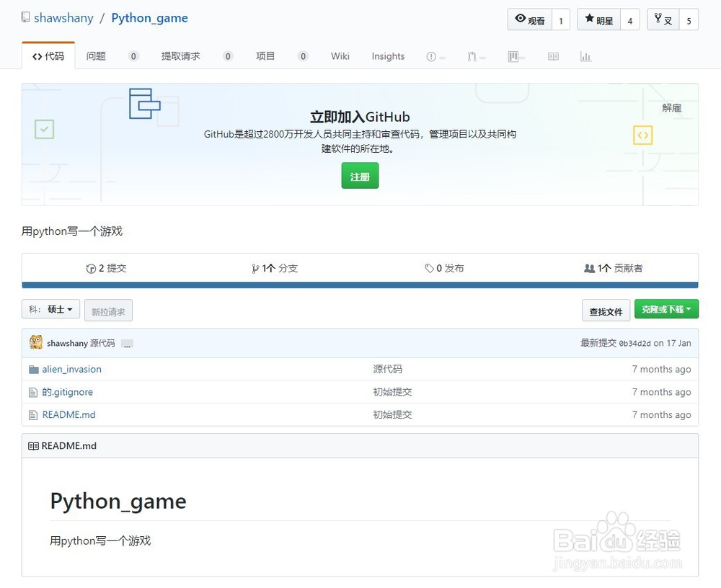Open the README.md file in file list
Screen dimensions: 721x588
[69, 414]
